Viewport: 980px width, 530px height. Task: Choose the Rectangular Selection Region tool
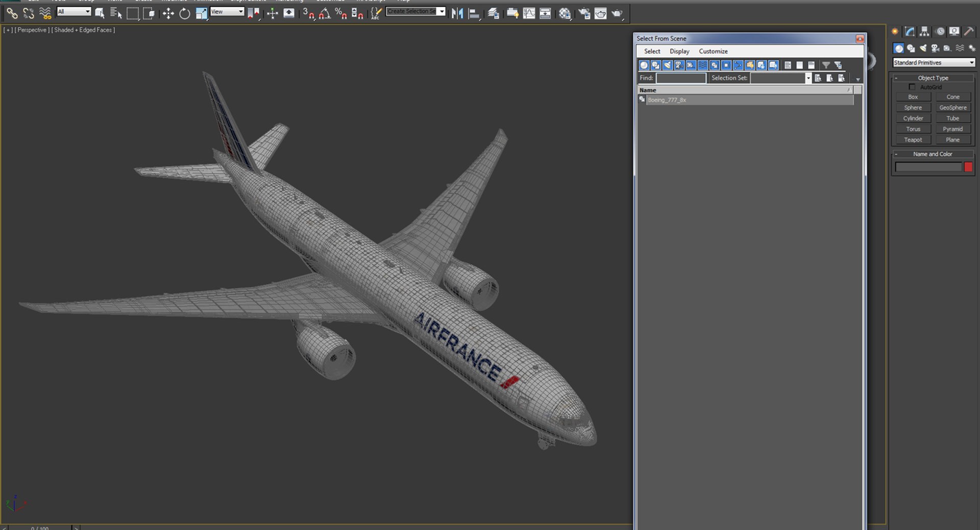click(x=133, y=13)
